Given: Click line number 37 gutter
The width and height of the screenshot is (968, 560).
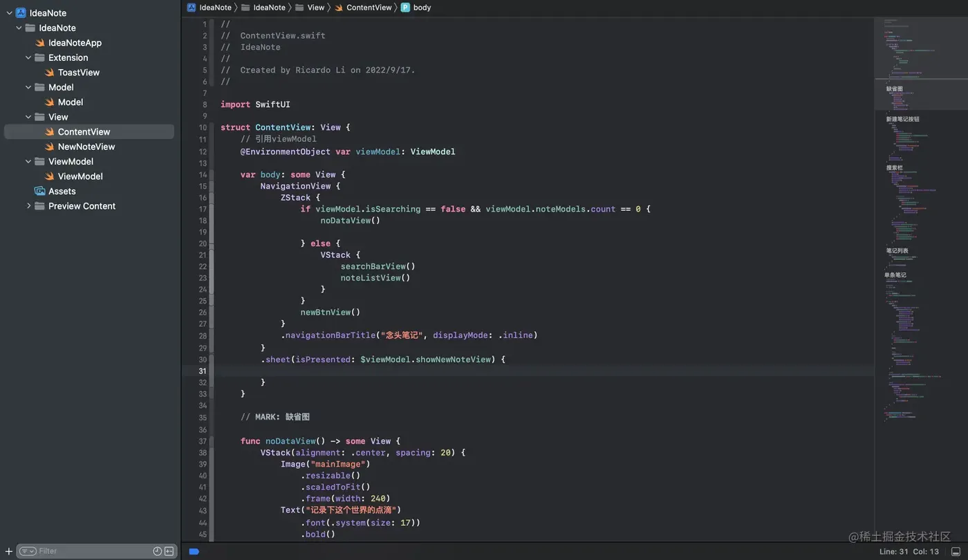Looking at the screenshot, I should click(x=203, y=441).
